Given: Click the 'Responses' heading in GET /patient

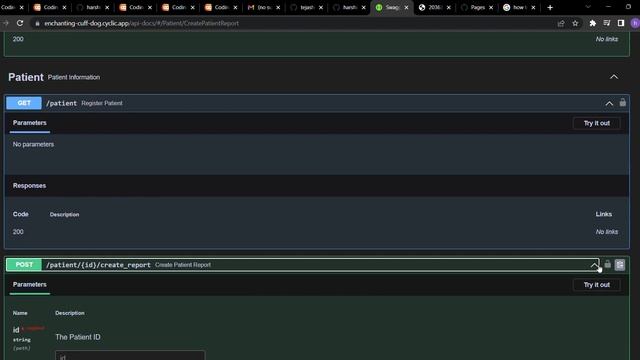Looking at the screenshot, I should 29,186.
